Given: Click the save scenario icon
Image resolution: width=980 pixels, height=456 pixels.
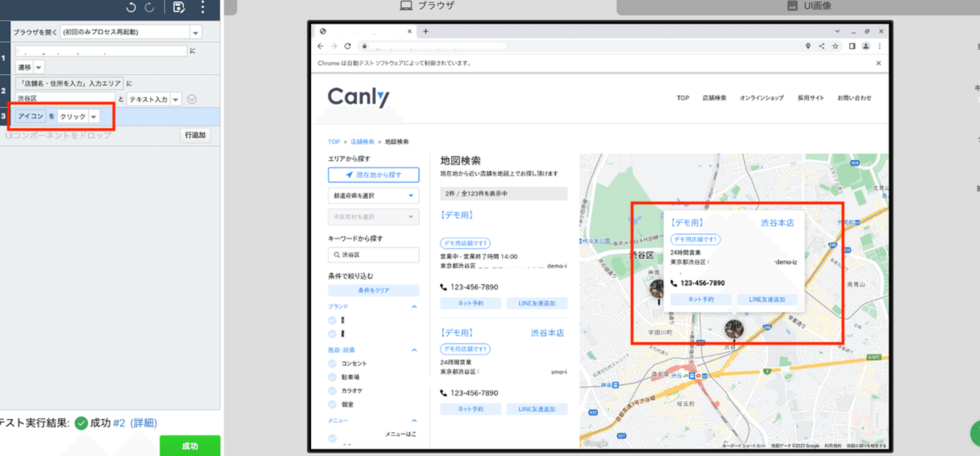Looking at the screenshot, I should (x=179, y=7).
